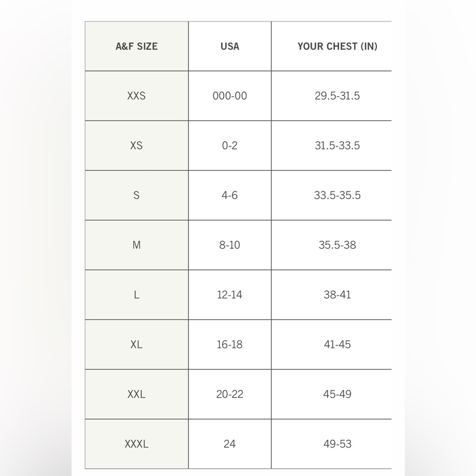Select the A&F SIZE column header
The image size is (476, 476).
pyautogui.click(x=137, y=47)
